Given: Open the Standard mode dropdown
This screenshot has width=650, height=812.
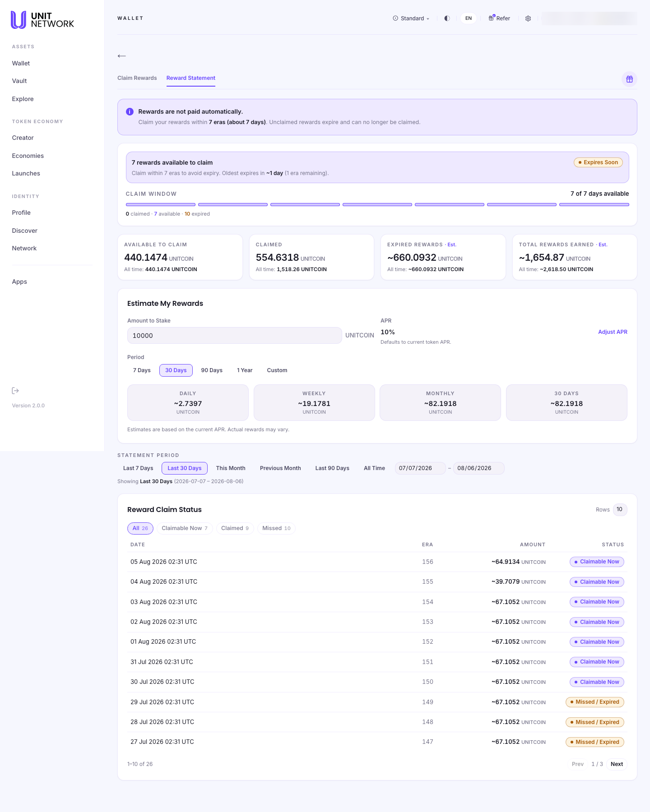Looking at the screenshot, I should tap(411, 18).
